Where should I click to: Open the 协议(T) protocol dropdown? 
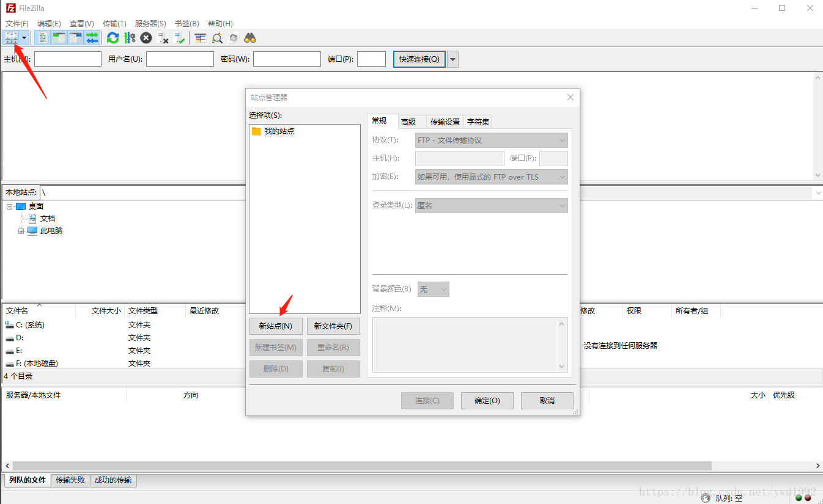[x=492, y=141]
